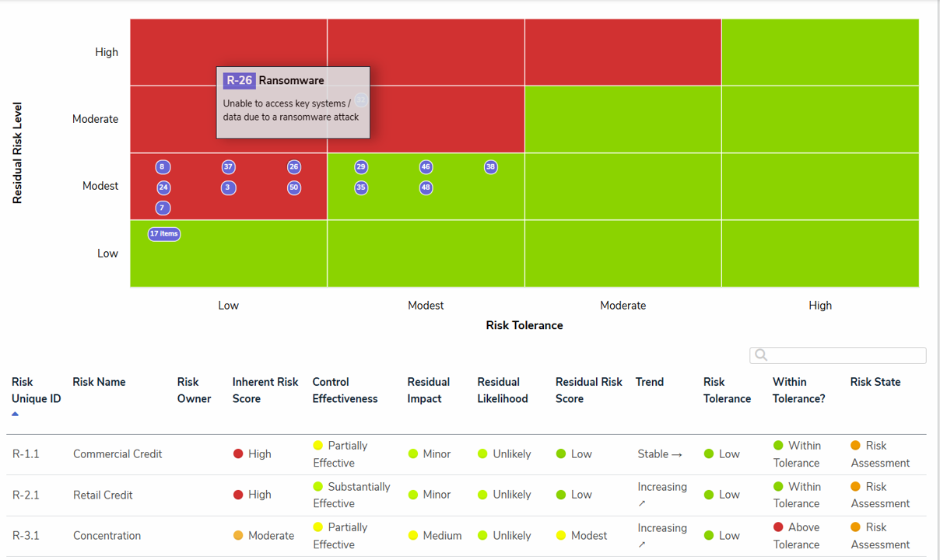This screenshot has height=560, width=940.
Task: Expand the 17 items cluster bubble
Action: click(x=164, y=233)
